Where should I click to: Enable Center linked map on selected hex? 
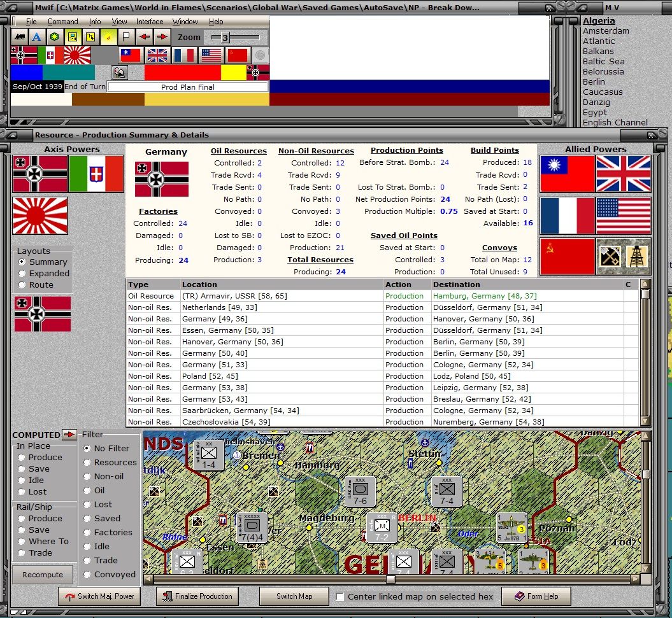340,596
